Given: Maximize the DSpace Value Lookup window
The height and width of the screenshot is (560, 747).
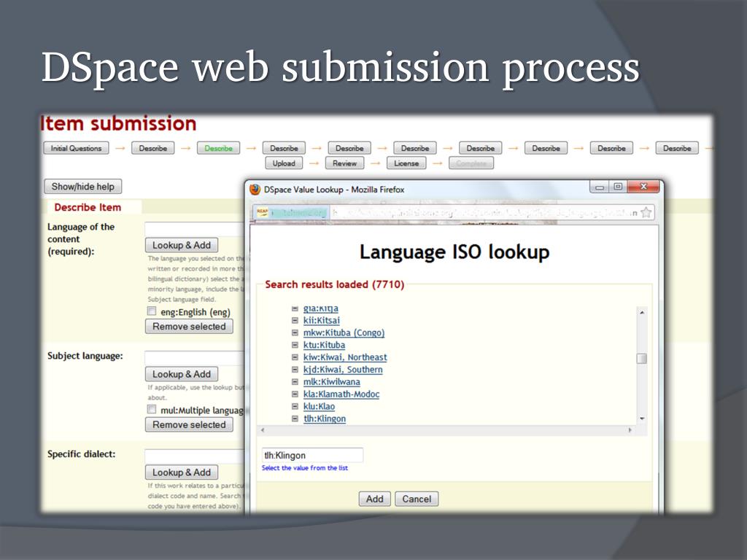Looking at the screenshot, I should [x=618, y=187].
